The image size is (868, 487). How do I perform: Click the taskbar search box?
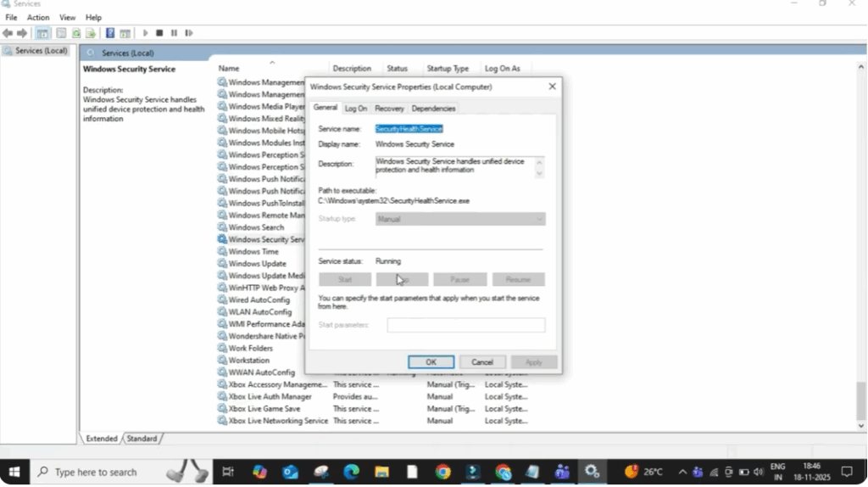click(x=120, y=472)
